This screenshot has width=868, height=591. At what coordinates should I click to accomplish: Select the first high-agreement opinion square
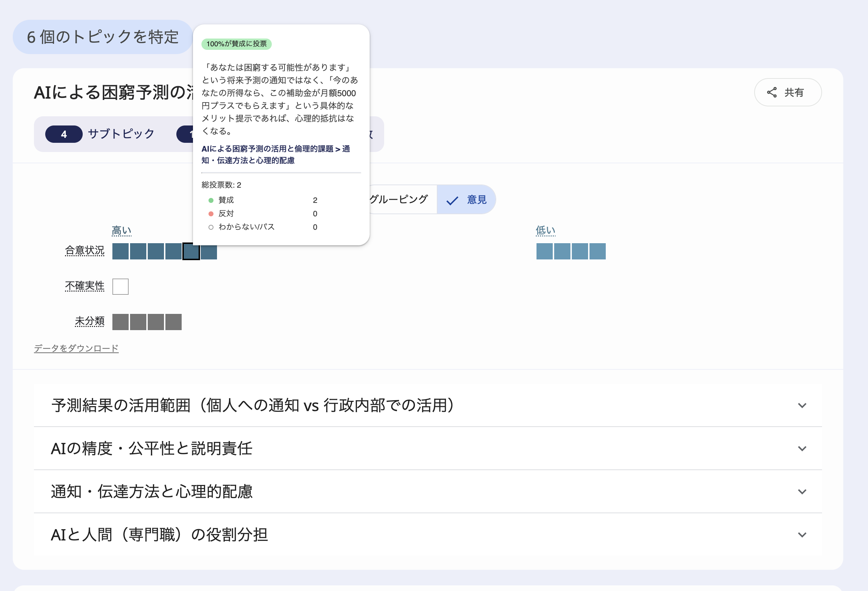[x=120, y=251]
